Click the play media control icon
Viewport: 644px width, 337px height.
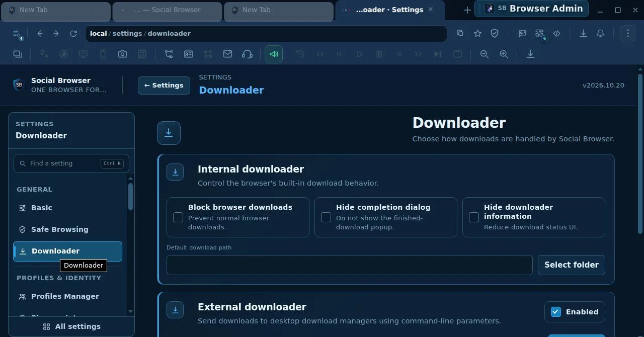click(360, 54)
